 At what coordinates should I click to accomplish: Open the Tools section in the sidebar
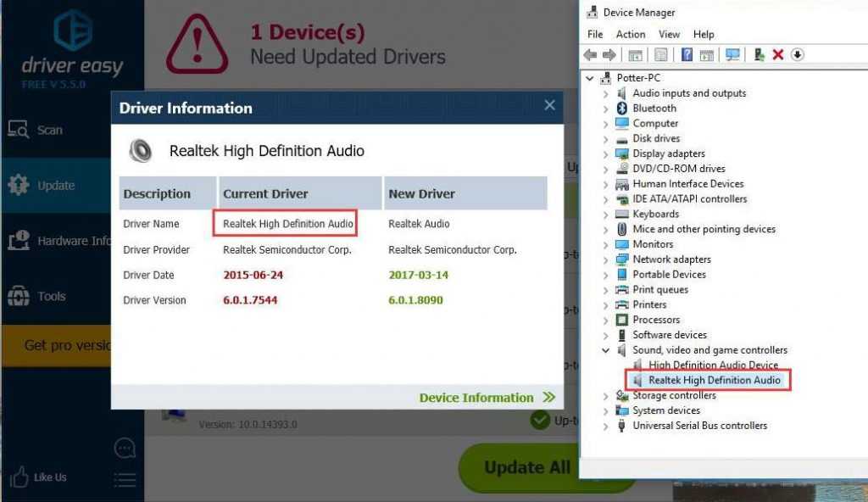click(19, 297)
